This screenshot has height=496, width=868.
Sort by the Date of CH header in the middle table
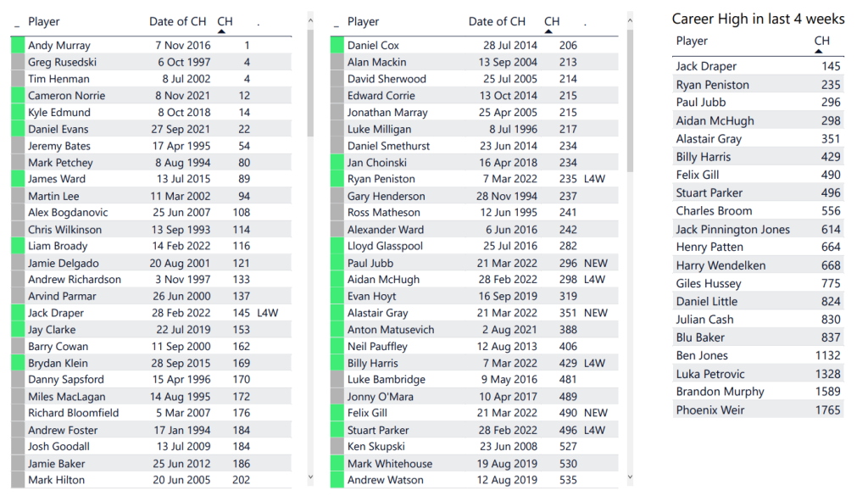[x=497, y=21]
